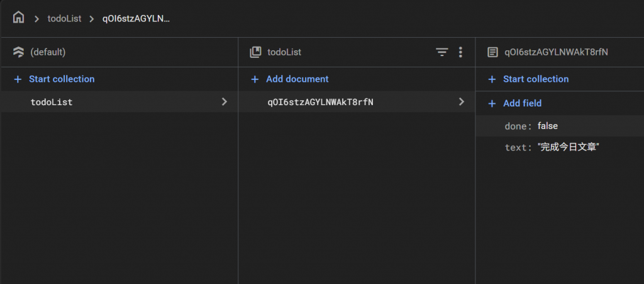Select the todoList breadcrumb item
Screen dimensions: 644x284
(64, 18)
